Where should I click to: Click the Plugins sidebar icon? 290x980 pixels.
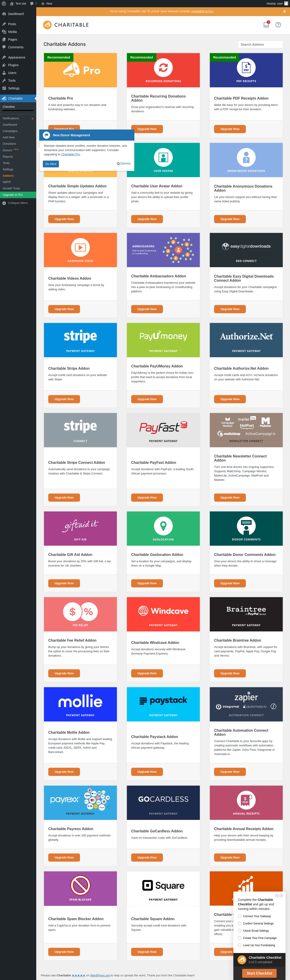coord(4,65)
